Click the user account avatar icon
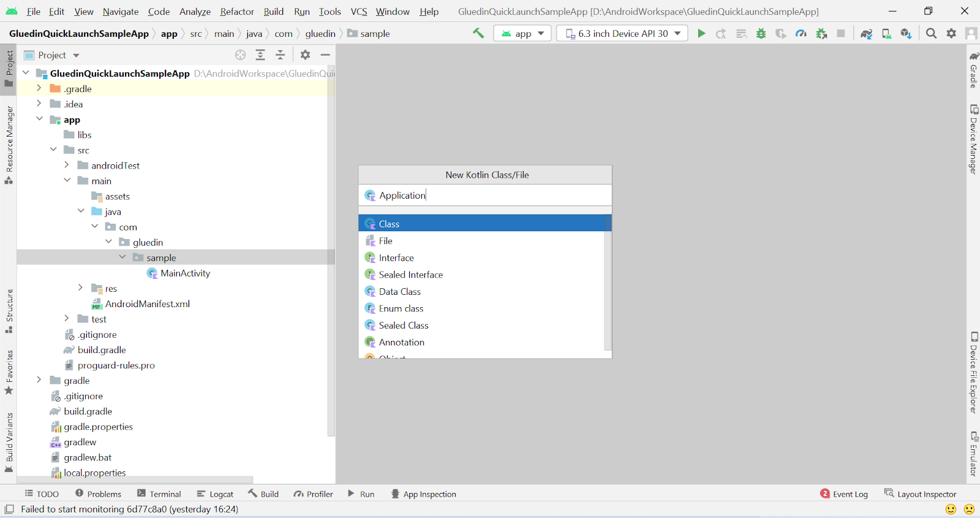This screenshot has width=980, height=518. coord(971,33)
